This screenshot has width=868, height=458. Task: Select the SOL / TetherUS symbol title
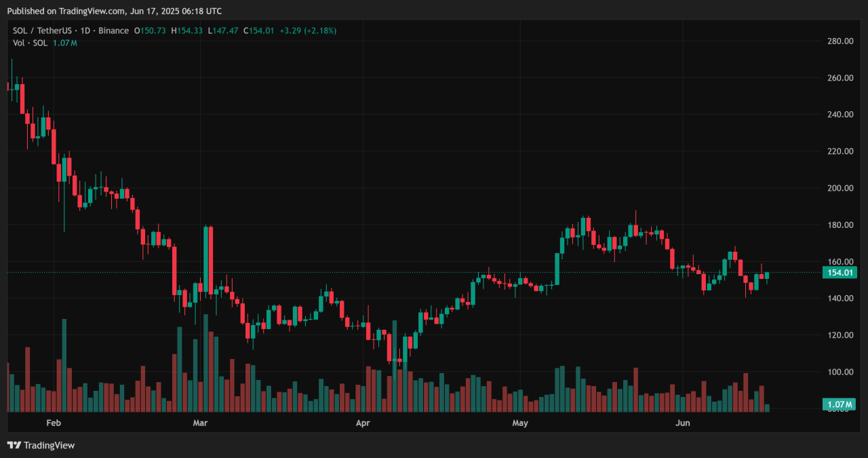click(x=42, y=31)
